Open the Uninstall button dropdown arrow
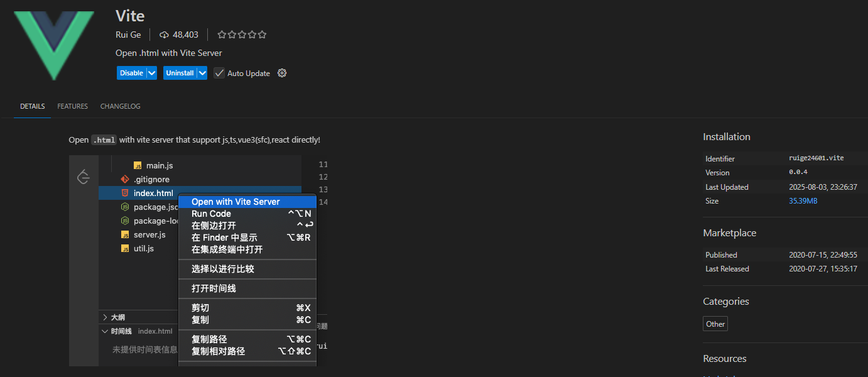The height and width of the screenshot is (377, 868). 202,73
